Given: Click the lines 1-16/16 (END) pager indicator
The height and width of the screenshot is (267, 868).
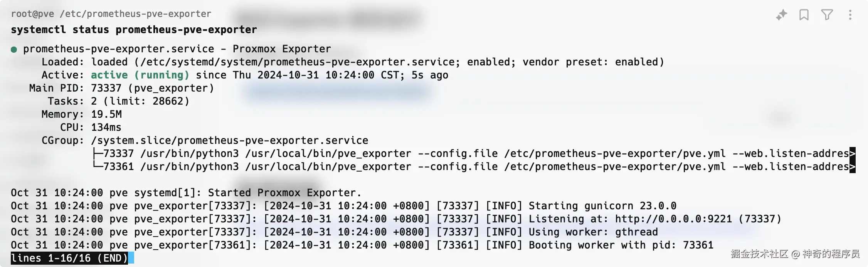Looking at the screenshot, I should (x=69, y=258).
